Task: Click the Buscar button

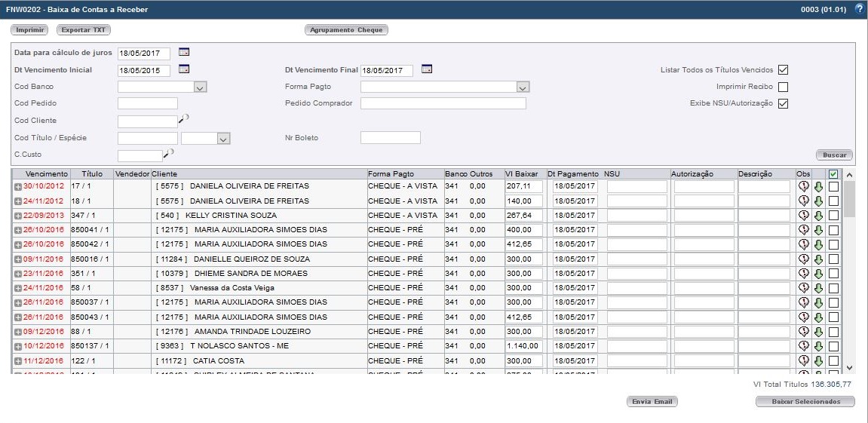Action: (834, 155)
